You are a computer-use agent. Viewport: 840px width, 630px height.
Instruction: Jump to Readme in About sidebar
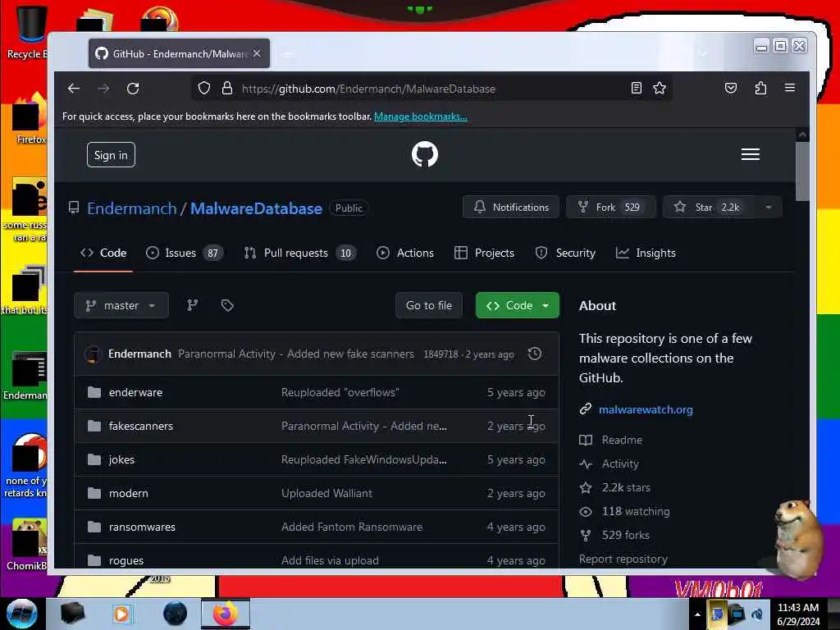point(622,440)
